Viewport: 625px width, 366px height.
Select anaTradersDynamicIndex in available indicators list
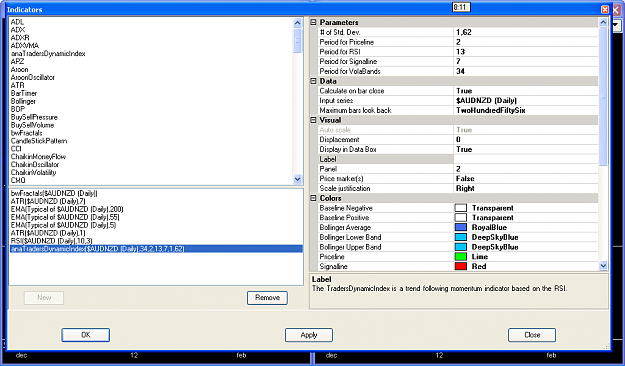coord(48,54)
